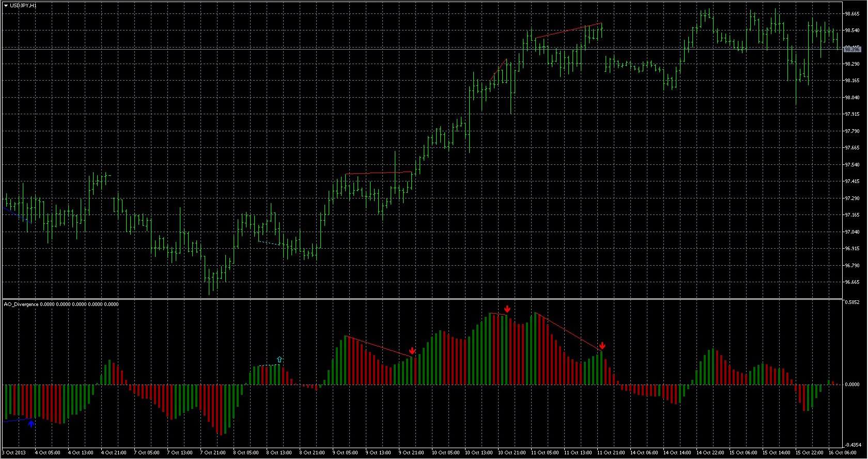Click the 0.0000 indicator scale value
The height and width of the screenshot is (459, 868).
coord(852,385)
